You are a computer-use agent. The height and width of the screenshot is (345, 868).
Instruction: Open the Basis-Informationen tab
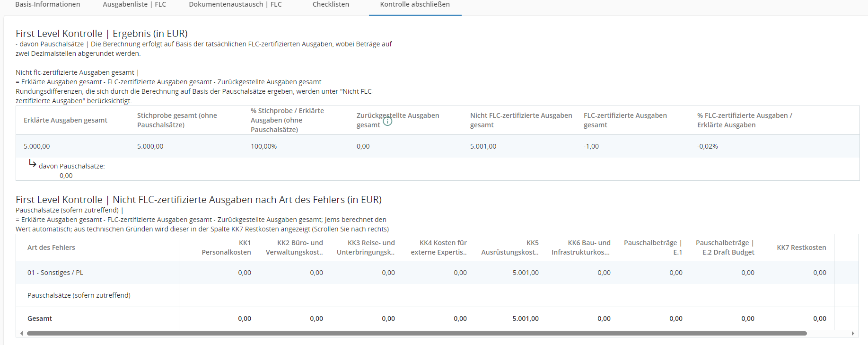(x=48, y=5)
